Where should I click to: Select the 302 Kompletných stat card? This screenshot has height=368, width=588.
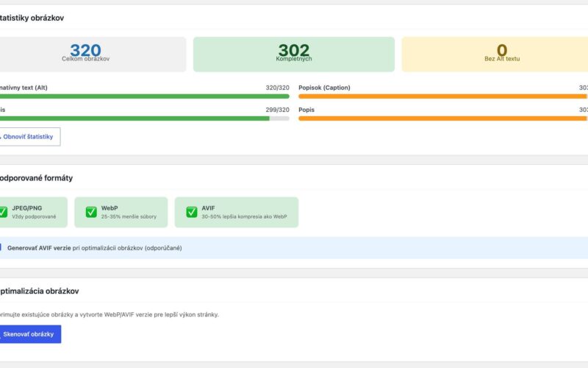[293, 54]
